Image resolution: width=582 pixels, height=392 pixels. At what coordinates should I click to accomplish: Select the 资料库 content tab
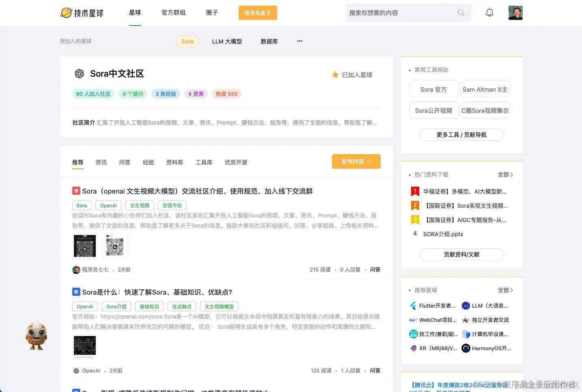coord(175,162)
